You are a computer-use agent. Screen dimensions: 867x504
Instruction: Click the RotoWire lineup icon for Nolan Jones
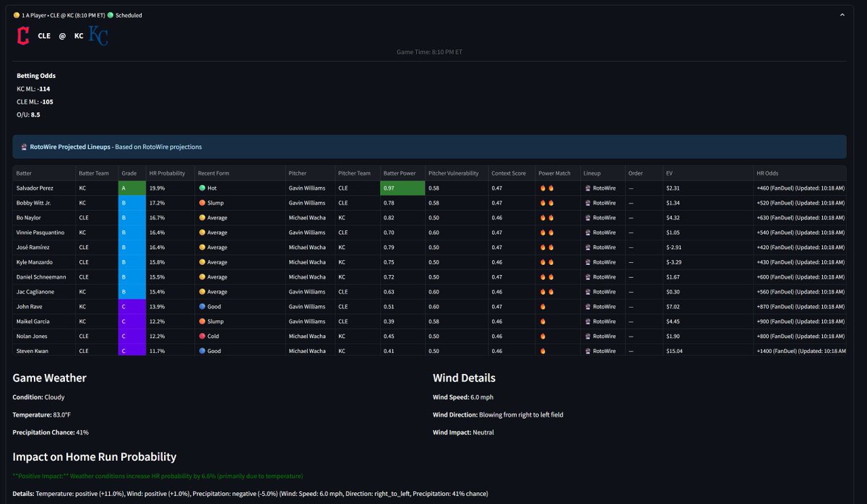587,336
